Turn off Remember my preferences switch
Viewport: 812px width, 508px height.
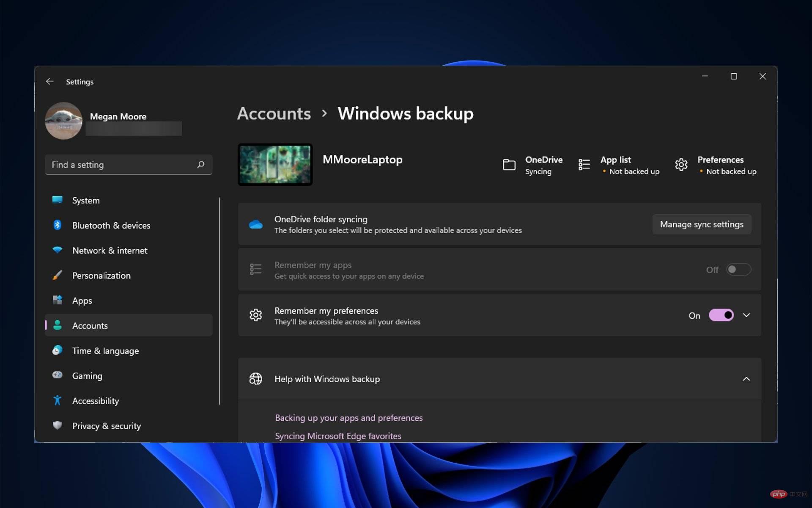[x=721, y=315]
